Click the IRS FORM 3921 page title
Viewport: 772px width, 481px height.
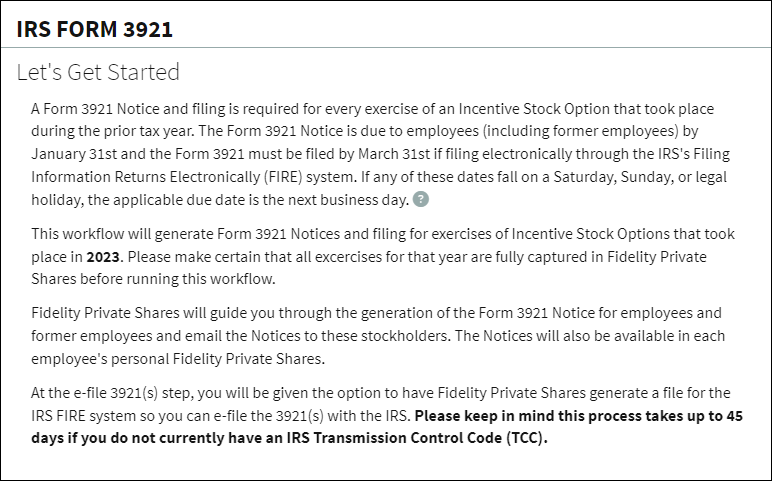tap(95, 29)
